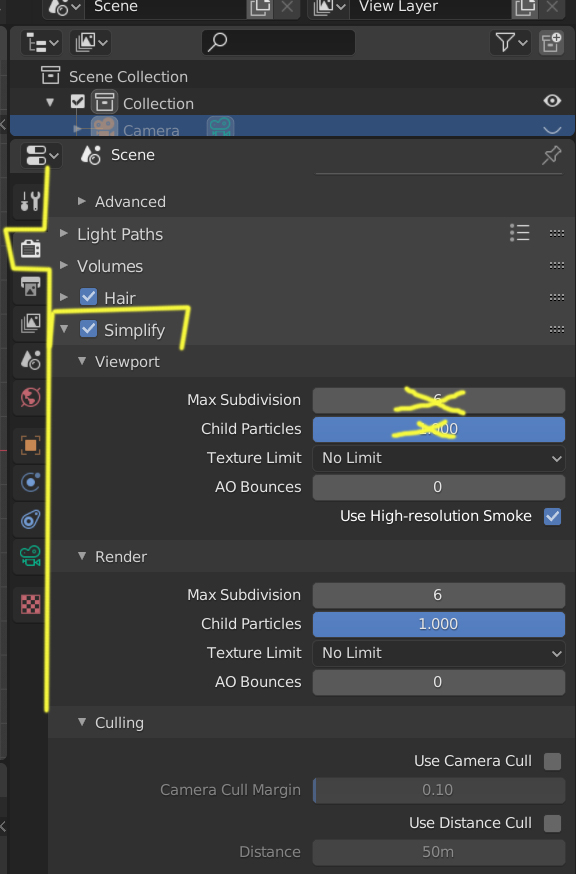The height and width of the screenshot is (874, 576).
Task: Click Viewport Max Subdivision field
Action: [438, 400]
